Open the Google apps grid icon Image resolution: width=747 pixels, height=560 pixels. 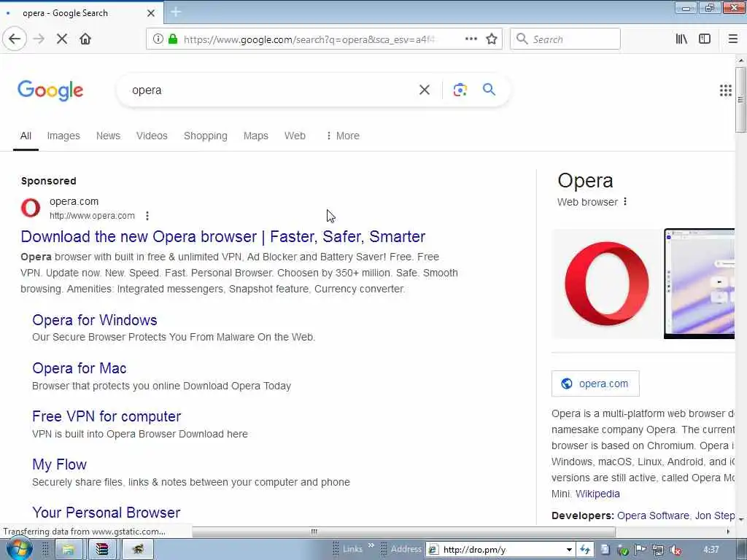tap(726, 90)
